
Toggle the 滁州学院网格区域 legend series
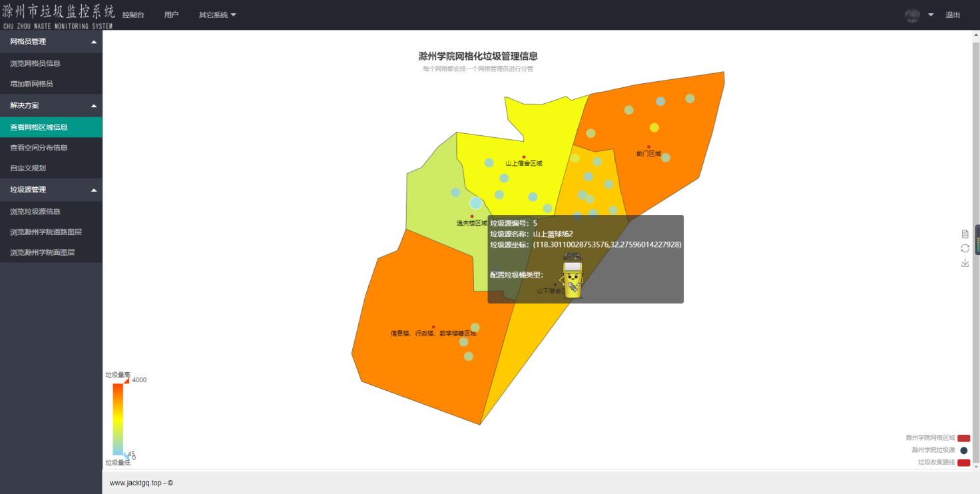coord(938,438)
